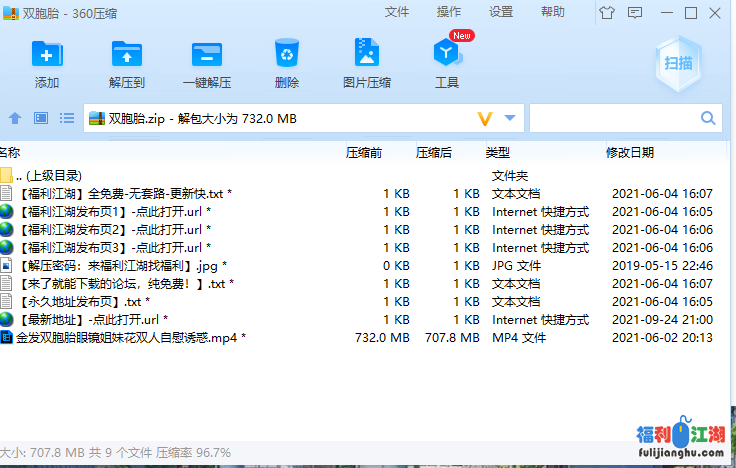Open the 文件 (File) menu
The image size is (736, 468).
(397, 12)
